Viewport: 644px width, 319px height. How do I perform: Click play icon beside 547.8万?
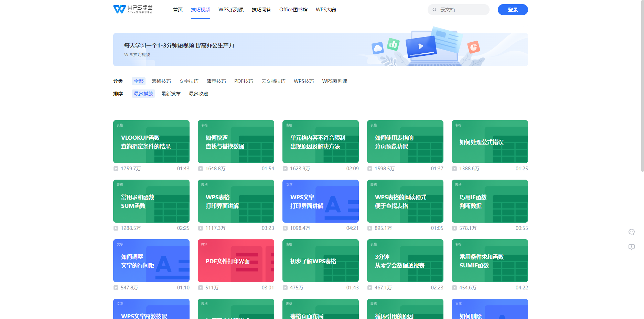tap(116, 288)
